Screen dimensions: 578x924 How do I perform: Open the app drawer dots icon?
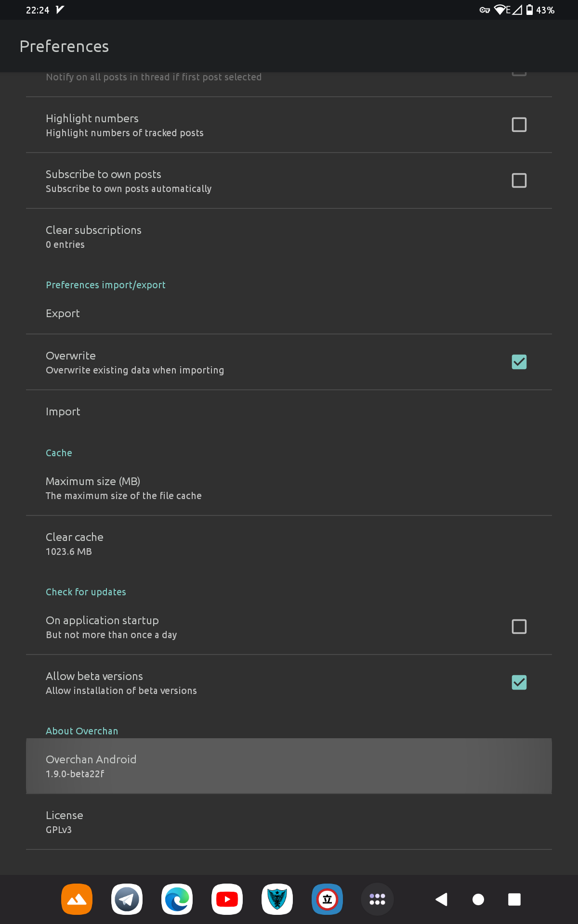point(377,899)
